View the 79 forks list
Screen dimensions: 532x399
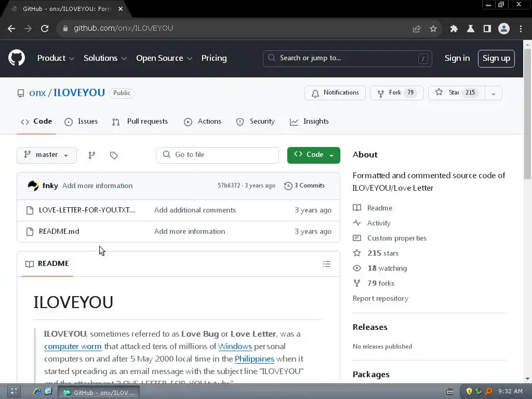click(374, 283)
